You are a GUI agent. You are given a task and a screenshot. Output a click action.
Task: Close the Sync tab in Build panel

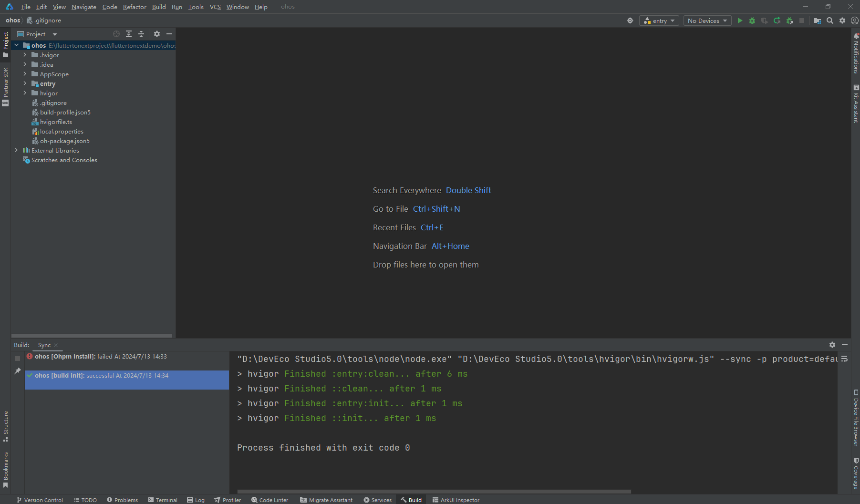click(56, 345)
